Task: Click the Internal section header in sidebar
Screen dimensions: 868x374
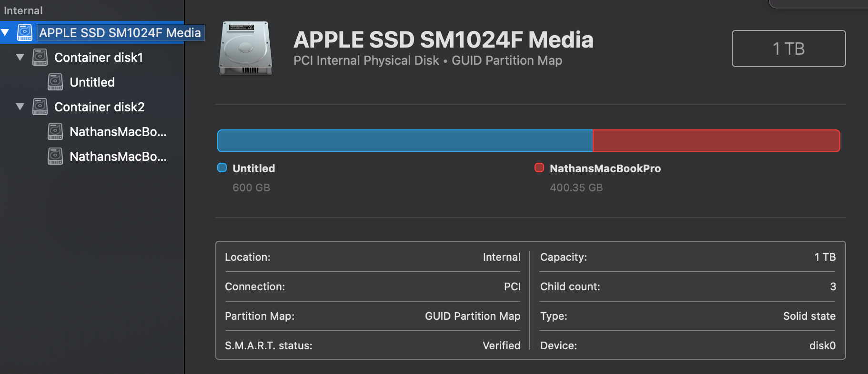Action: pos(23,10)
